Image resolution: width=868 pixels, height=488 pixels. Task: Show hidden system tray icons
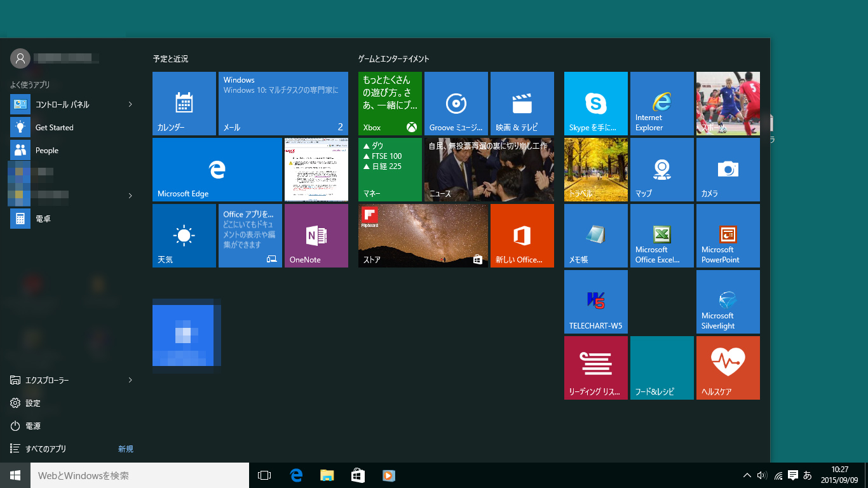coord(747,475)
